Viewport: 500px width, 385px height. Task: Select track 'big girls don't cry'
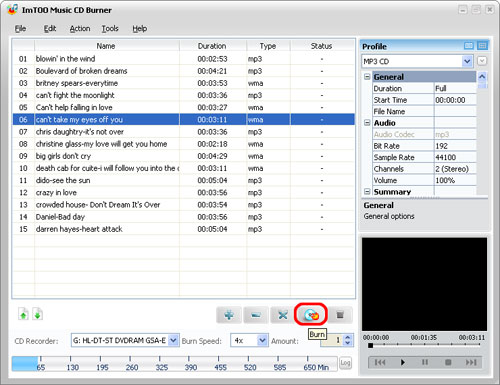pos(184,156)
